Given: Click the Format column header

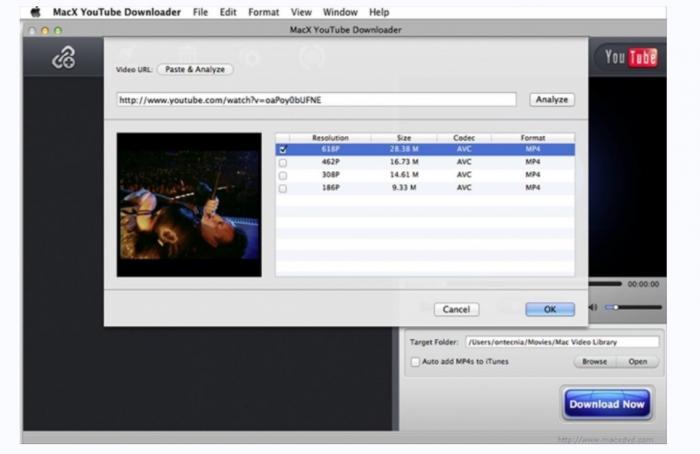Looking at the screenshot, I should [x=533, y=138].
